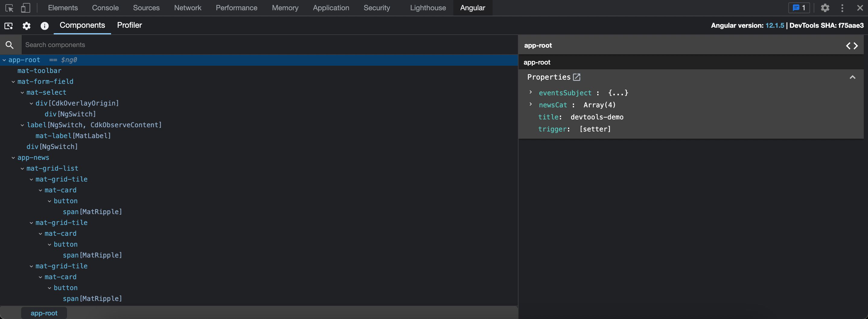Open the console messages badge

[799, 8]
